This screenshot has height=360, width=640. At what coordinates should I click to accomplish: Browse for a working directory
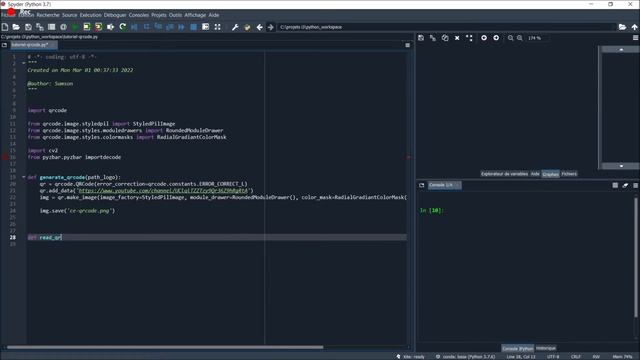coord(622,27)
